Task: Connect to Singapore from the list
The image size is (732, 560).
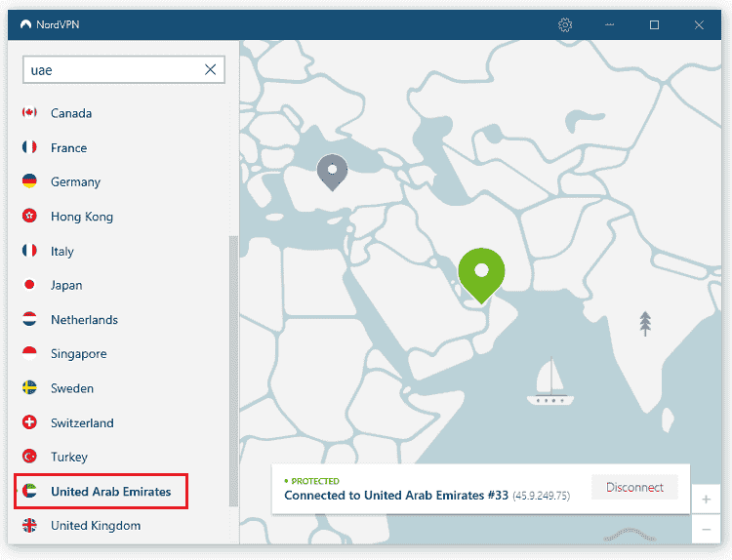Action: (78, 354)
